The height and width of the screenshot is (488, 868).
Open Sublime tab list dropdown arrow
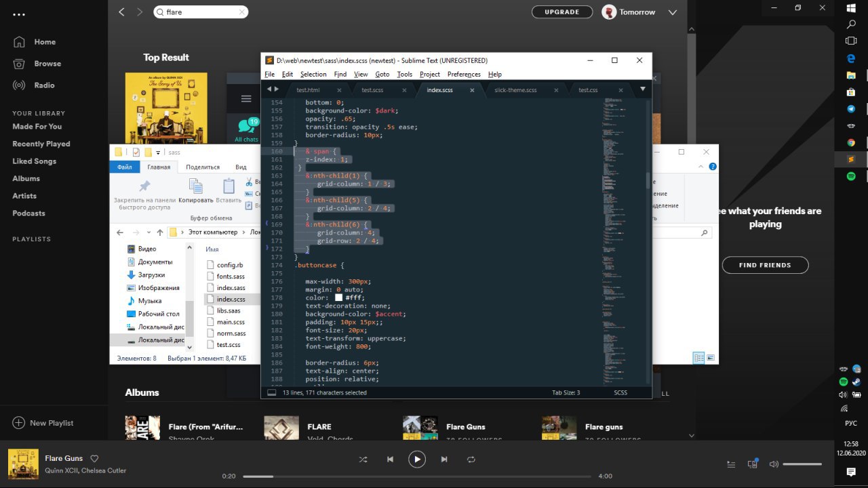click(642, 89)
